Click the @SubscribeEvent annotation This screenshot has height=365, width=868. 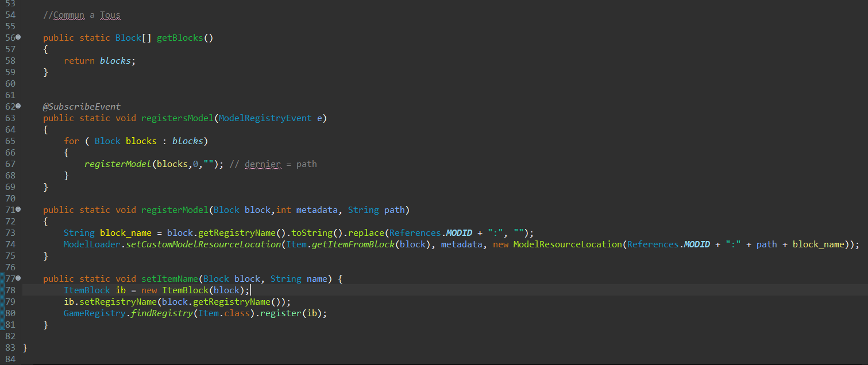[82, 107]
